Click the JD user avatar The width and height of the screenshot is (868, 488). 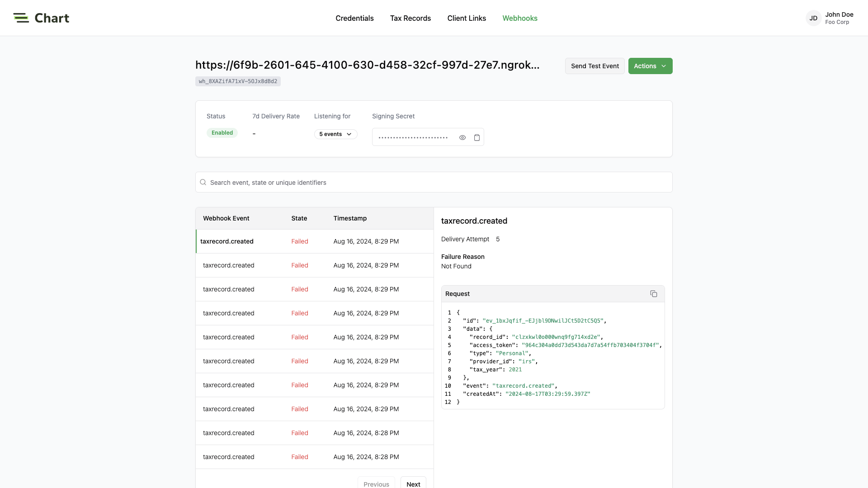[813, 18]
